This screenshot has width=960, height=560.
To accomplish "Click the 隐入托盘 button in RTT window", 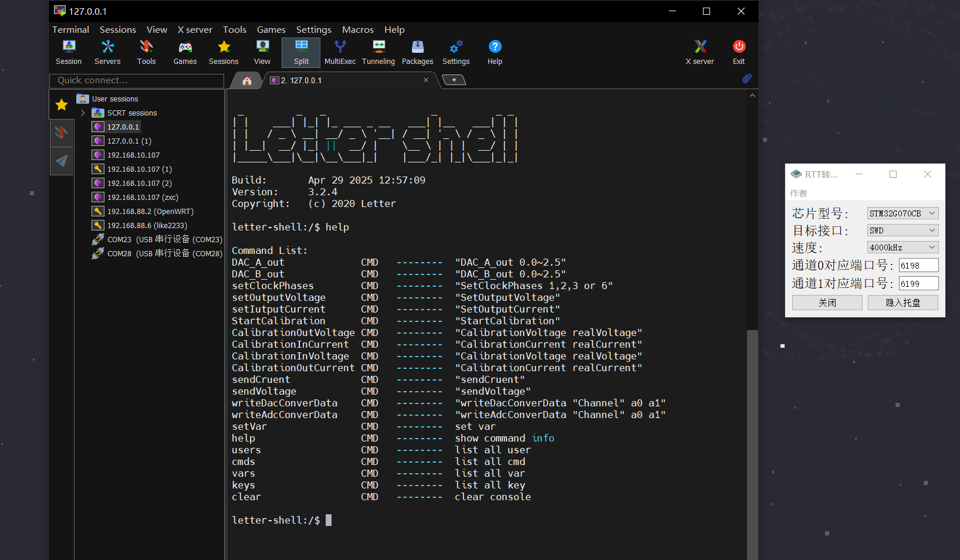I will pyautogui.click(x=903, y=303).
